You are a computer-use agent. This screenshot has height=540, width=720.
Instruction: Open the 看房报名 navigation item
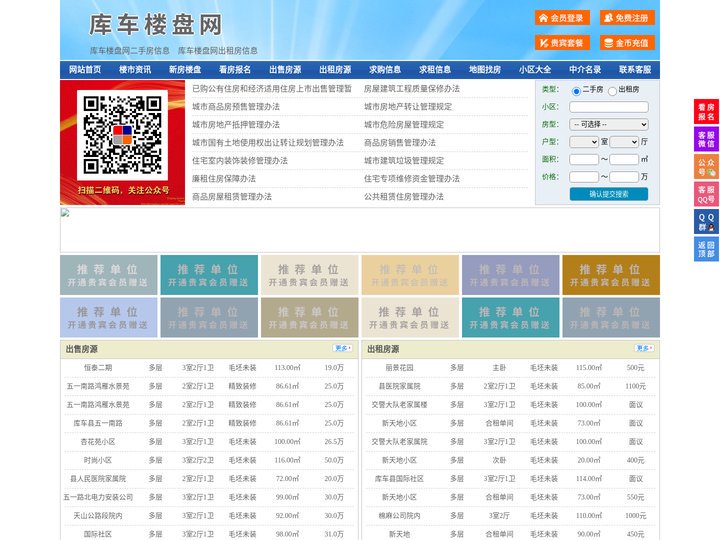coord(235,70)
